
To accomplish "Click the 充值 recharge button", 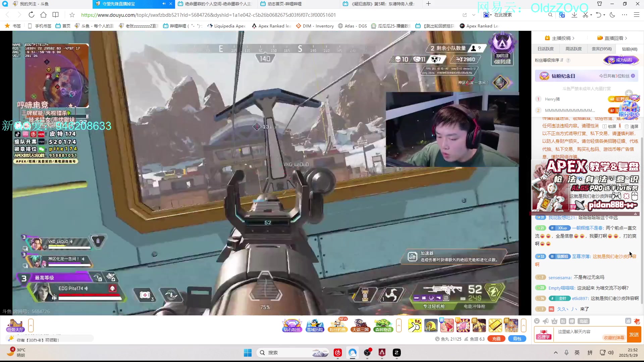I will click(496, 339).
